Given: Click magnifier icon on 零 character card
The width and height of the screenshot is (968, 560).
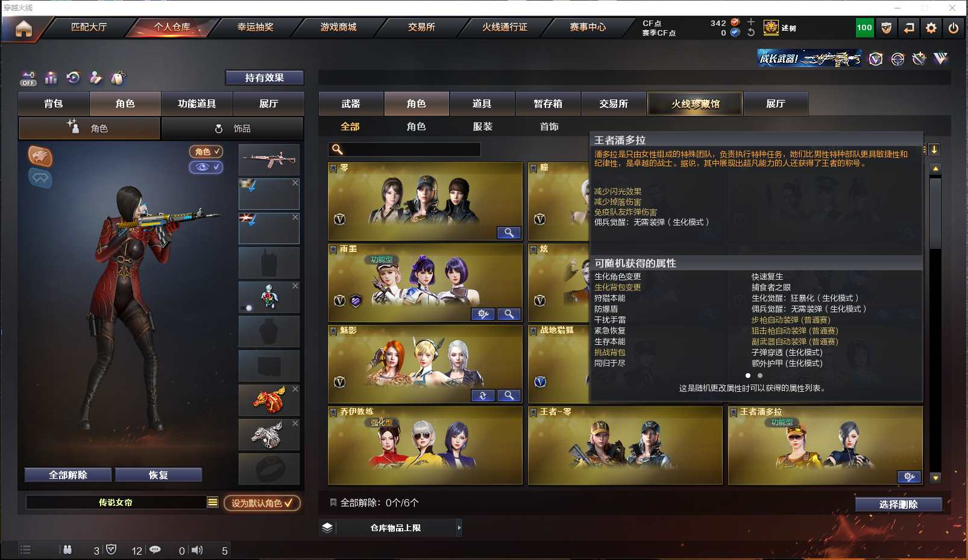Looking at the screenshot, I should (x=509, y=233).
